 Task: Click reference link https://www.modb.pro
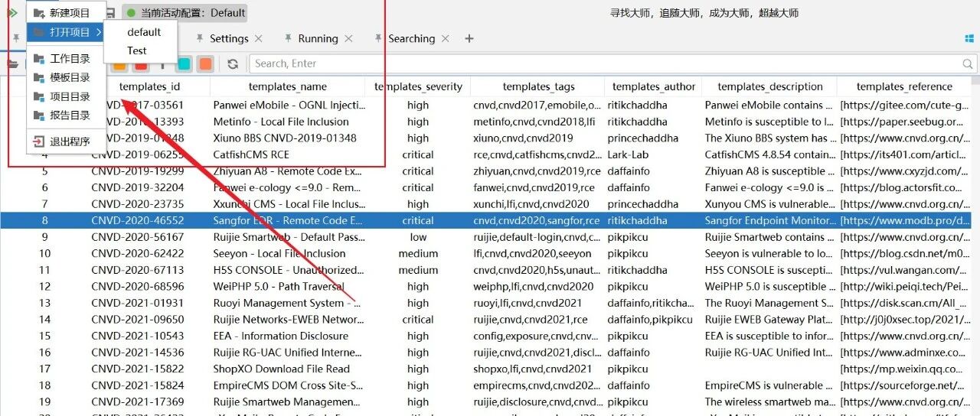coord(903,220)
